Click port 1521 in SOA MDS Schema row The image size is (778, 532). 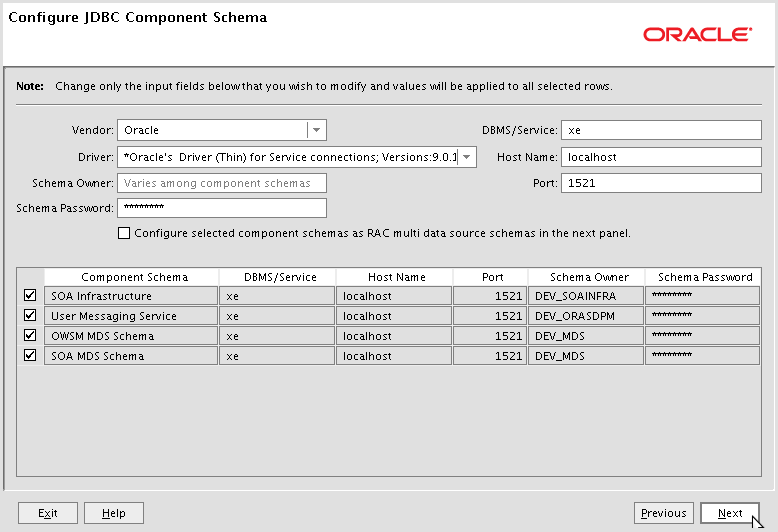490,355
